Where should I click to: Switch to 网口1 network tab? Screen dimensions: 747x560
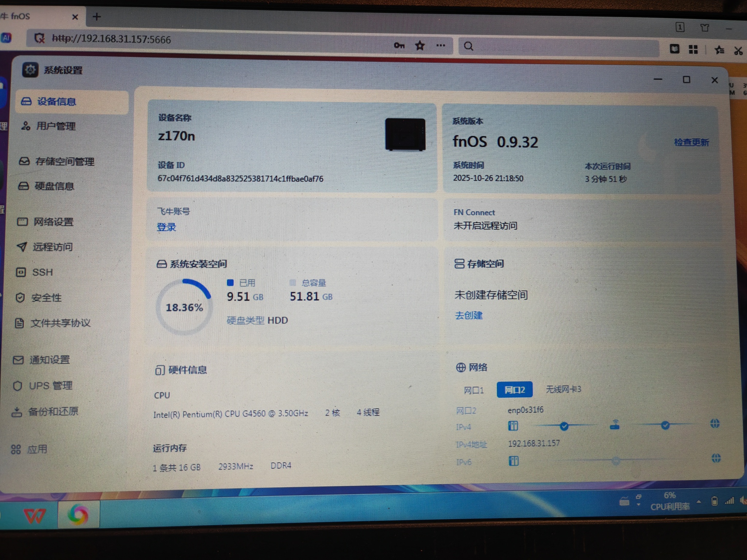(x=473, y=390)
